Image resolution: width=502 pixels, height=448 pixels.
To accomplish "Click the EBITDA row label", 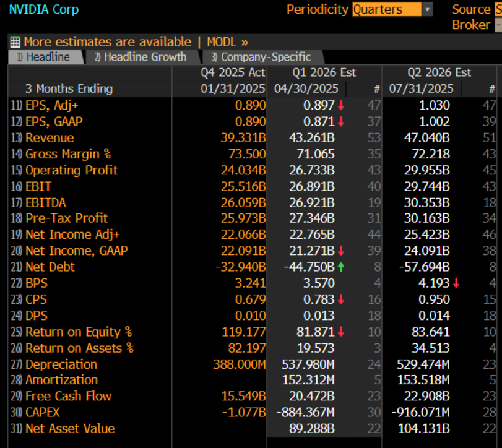I will click(45, 203).
